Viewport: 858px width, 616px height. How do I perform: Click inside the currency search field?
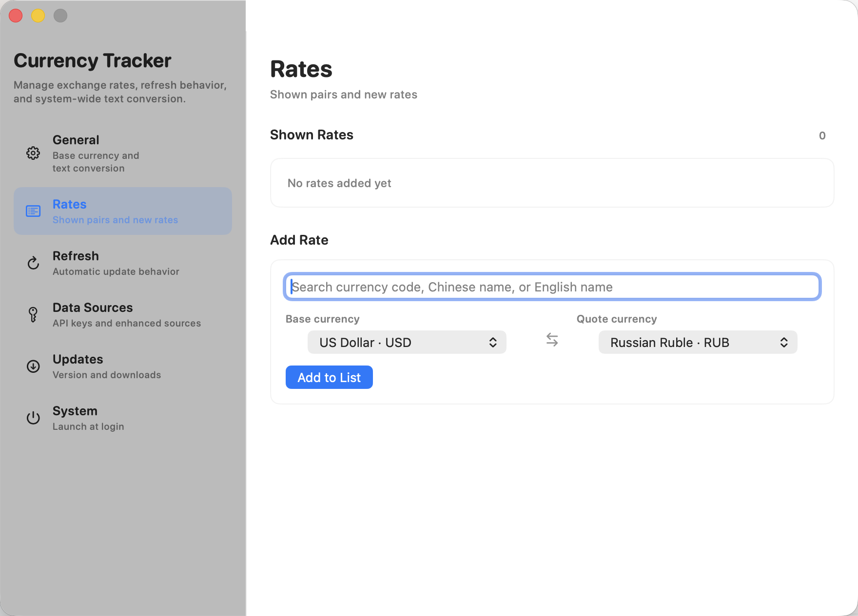coord(551,287)
